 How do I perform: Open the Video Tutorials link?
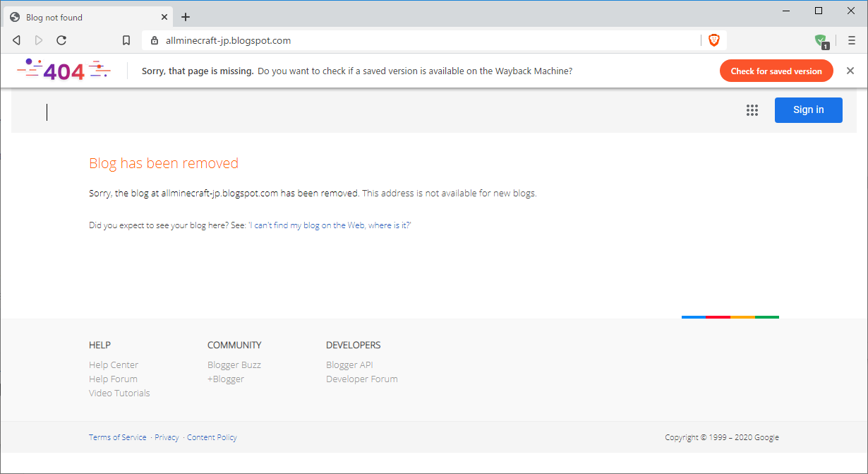click(119, 393)
